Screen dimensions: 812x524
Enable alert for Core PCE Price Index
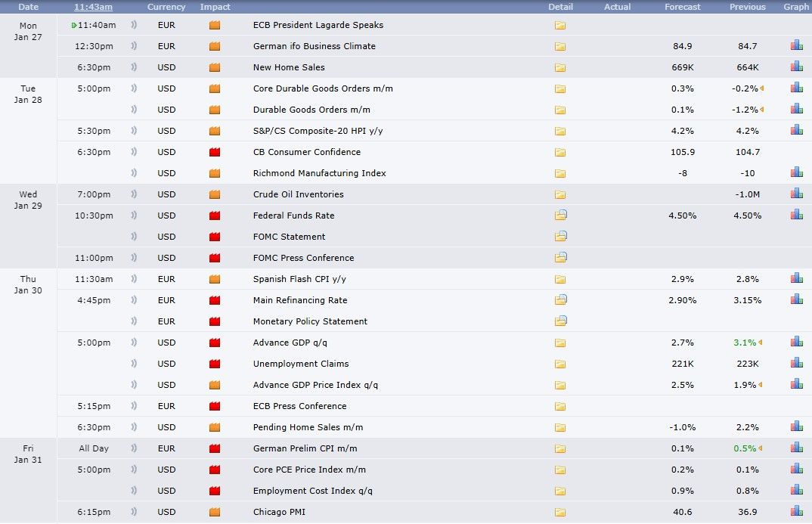134,470
